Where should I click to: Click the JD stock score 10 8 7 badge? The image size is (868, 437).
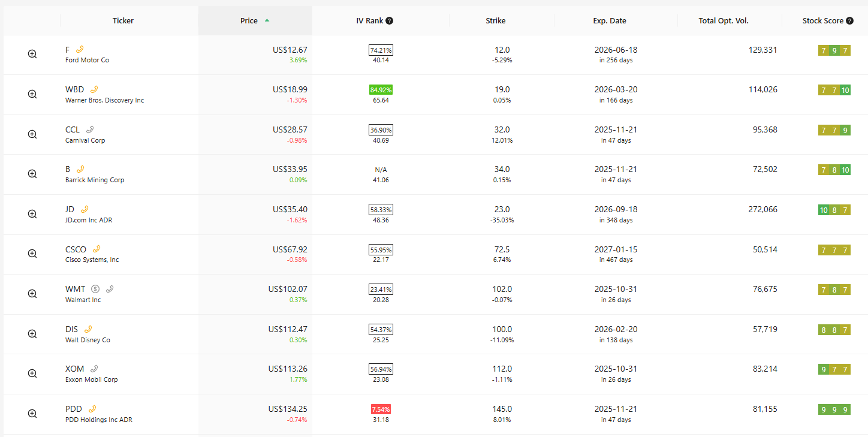834,210
